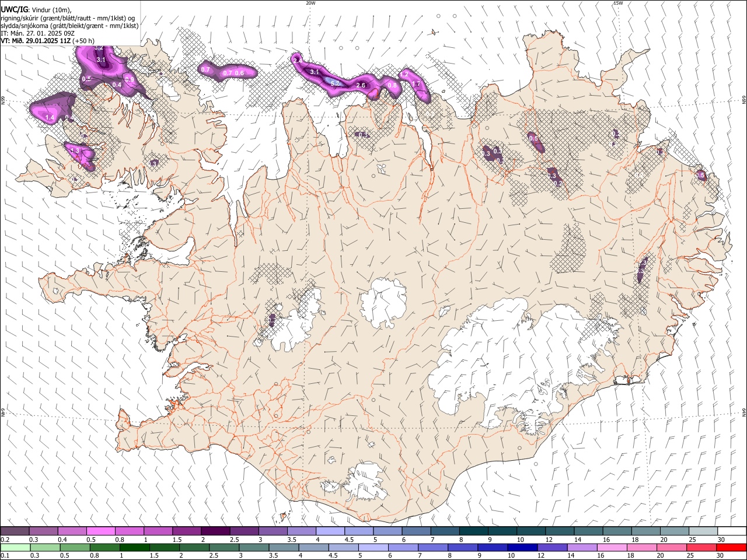Click the '0.1' label in the lower legend row
The width and height of the screenshot is (747, 560).
(x=5, y=556)
